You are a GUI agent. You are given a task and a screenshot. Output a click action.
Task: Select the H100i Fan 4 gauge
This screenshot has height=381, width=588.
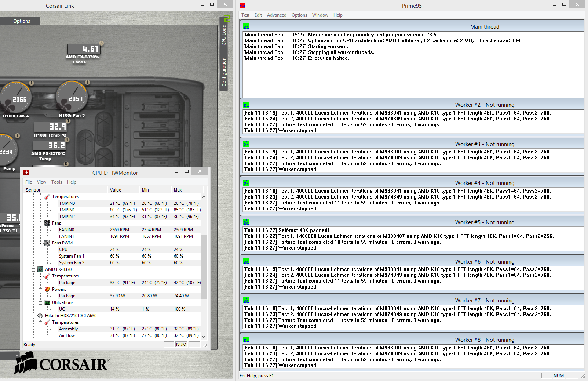click(16, 98)
